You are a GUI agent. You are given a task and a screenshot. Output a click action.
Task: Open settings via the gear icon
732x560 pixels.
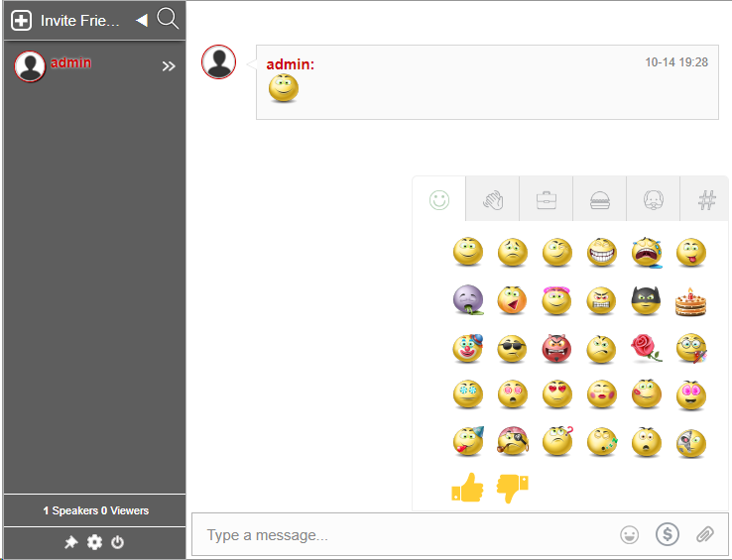[94, 542]
